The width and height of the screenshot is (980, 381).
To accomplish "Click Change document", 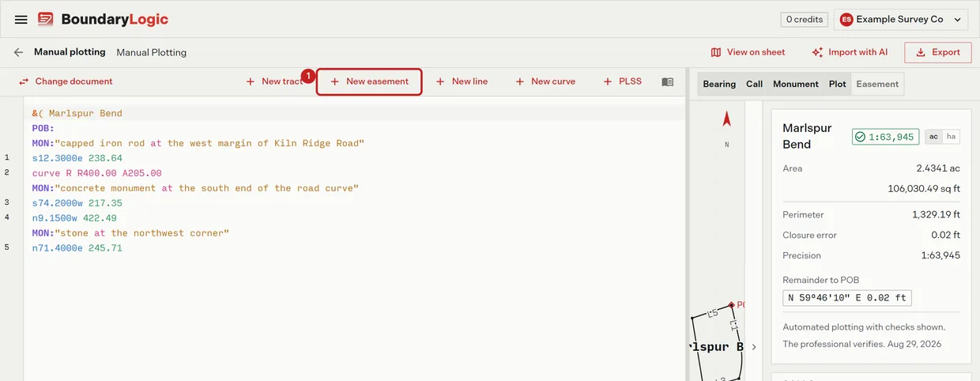I will pos(66,81).
